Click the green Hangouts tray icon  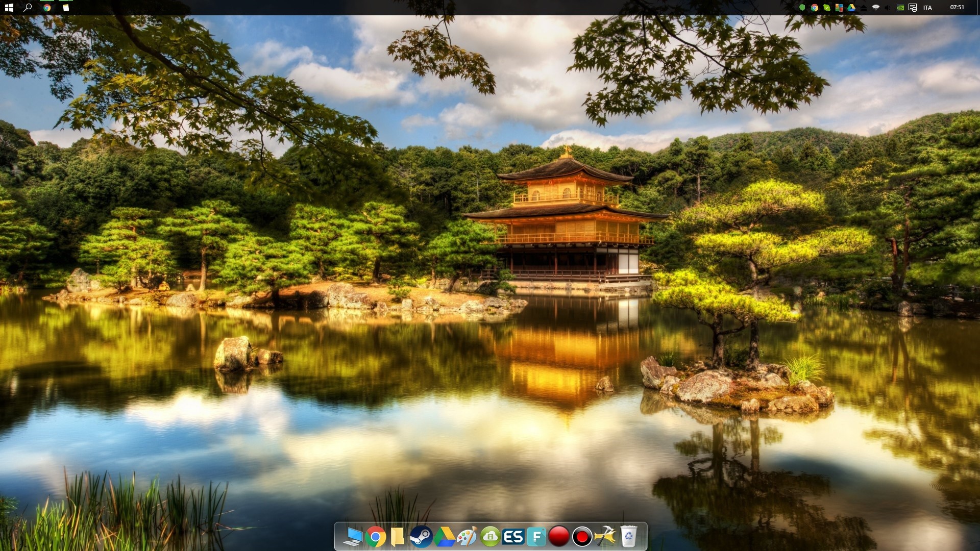coord(802,8)
